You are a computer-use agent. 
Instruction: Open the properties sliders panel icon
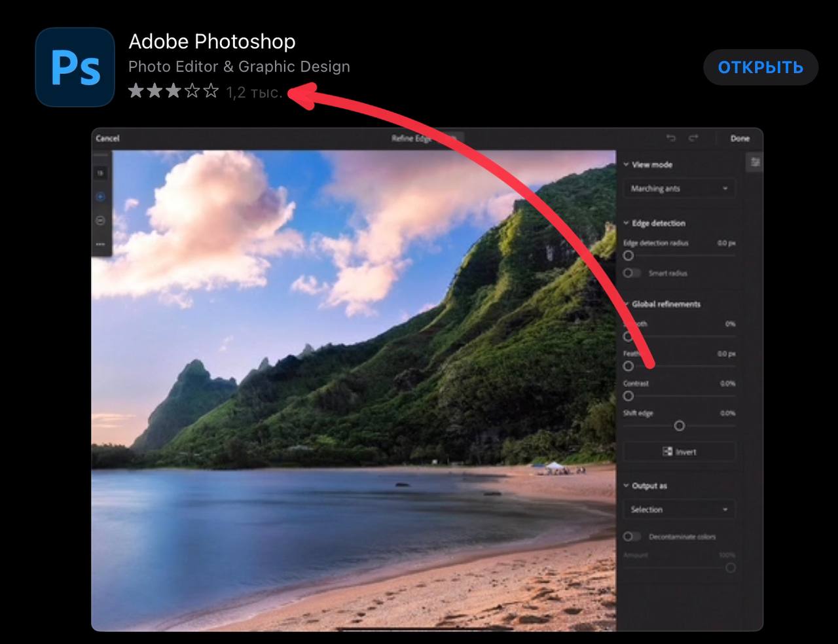pos(755,162)
